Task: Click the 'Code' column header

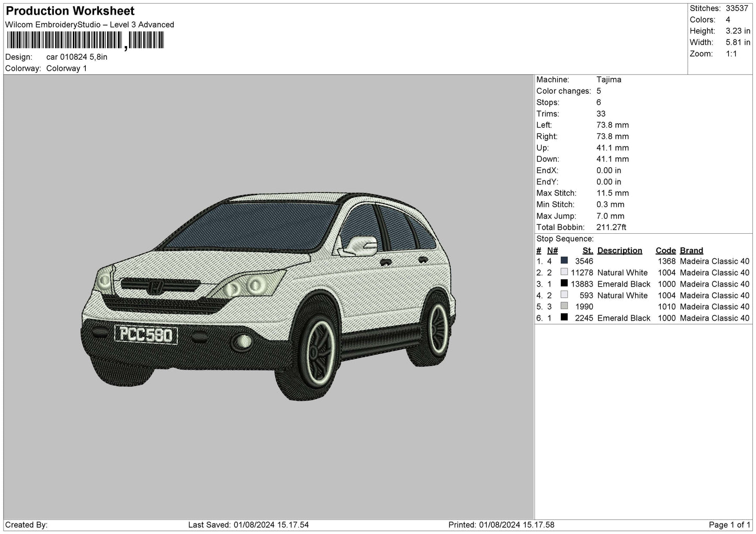Action: pyautogui.click(x=666, y=251)
